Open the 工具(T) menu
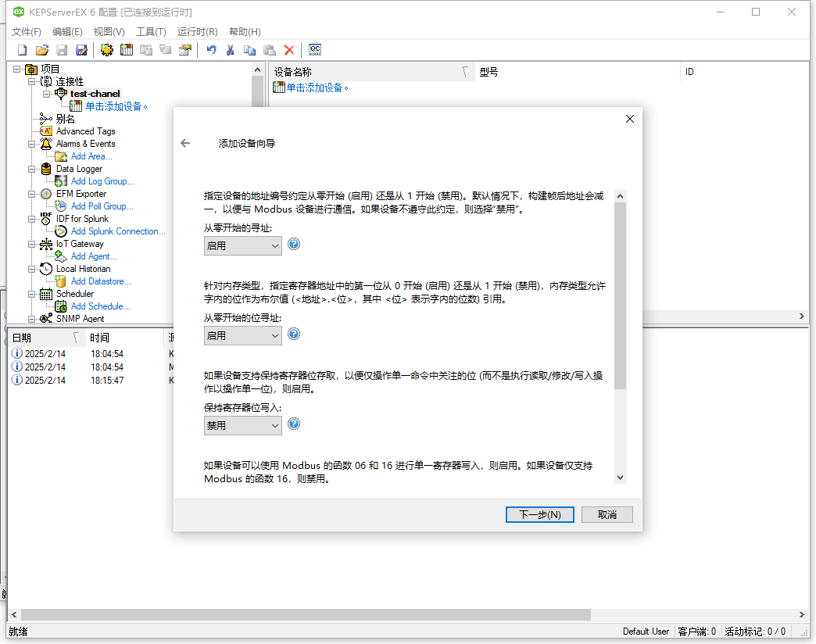The width and height of the screenshot is (816, 644). click(x=151, y=32)
